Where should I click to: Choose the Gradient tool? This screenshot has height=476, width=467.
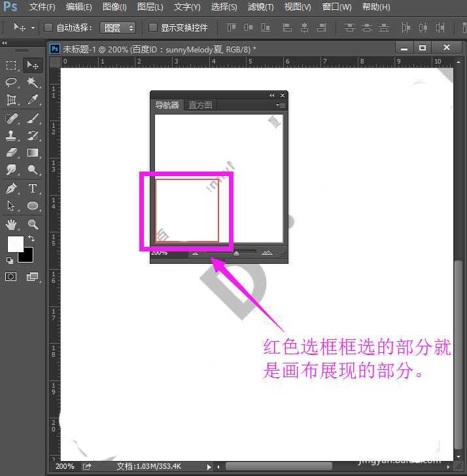[33, 153]
